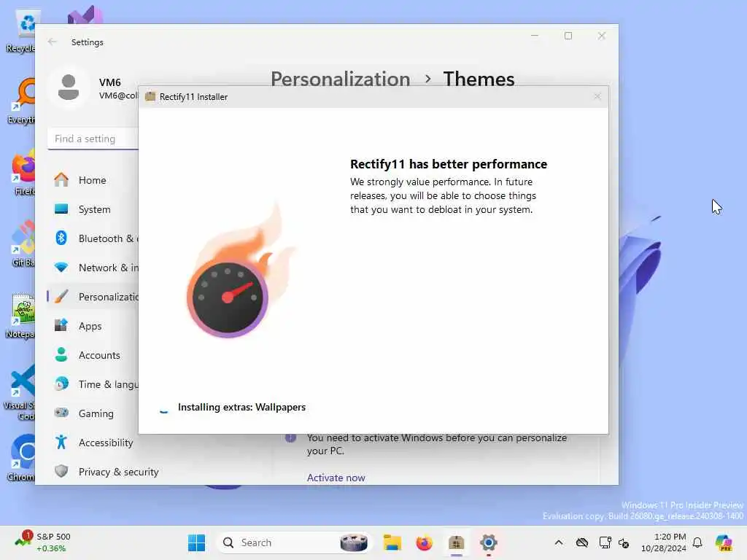Viewport: 747px width, 560px height.
Task: Click Personalization in the breadcrumb
Action: (x=340, y=79)
